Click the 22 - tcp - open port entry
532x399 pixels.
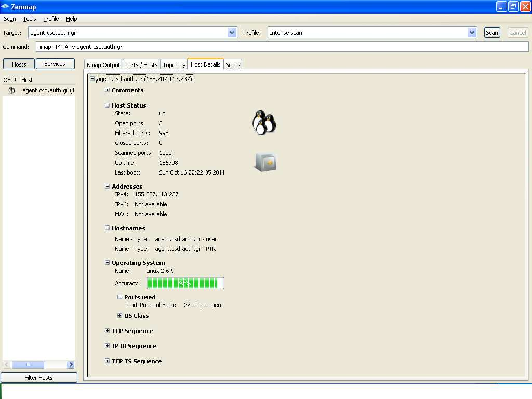coord(203,305)
